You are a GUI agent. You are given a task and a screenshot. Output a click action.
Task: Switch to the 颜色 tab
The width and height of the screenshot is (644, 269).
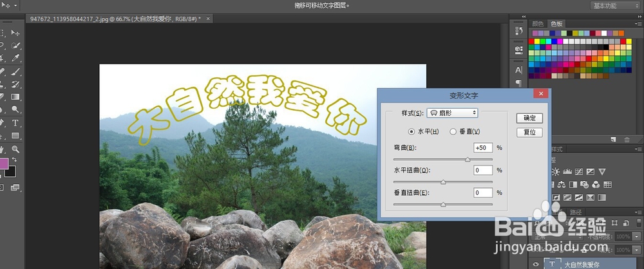(x=538, y=24)
